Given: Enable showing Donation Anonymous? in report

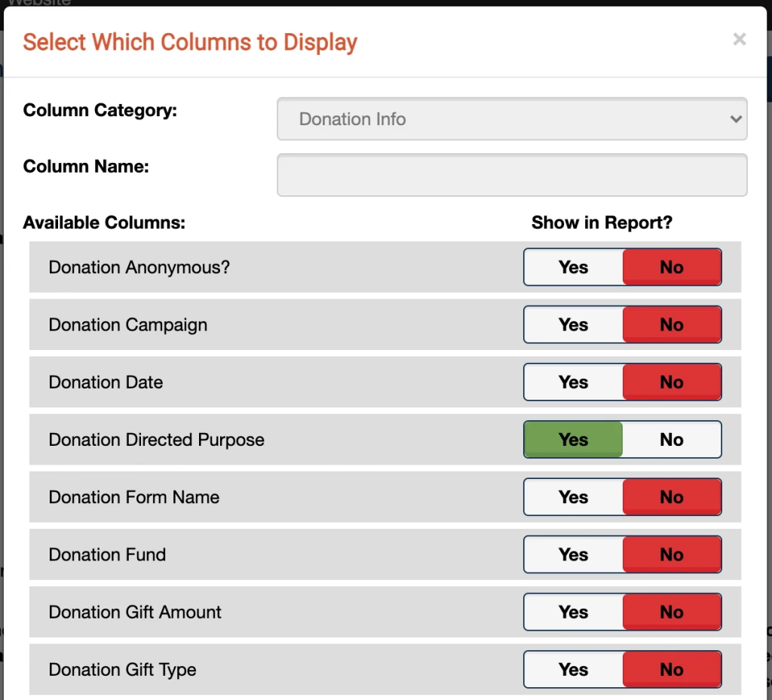Looking at the screenshot, I should point(573,267).
